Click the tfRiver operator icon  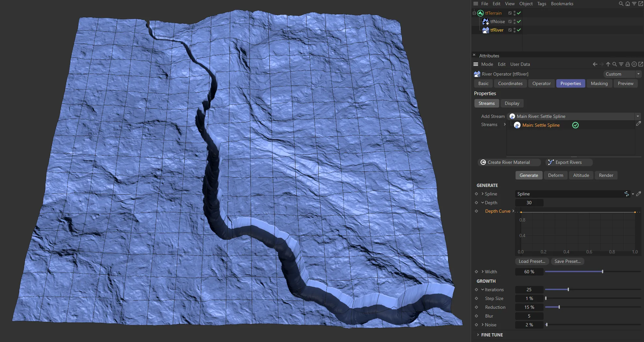pos(486,30)
